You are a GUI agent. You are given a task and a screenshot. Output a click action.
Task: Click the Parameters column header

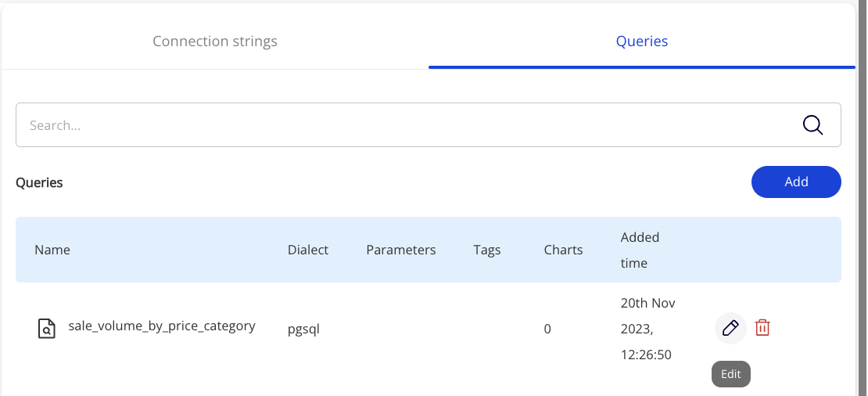400,250
